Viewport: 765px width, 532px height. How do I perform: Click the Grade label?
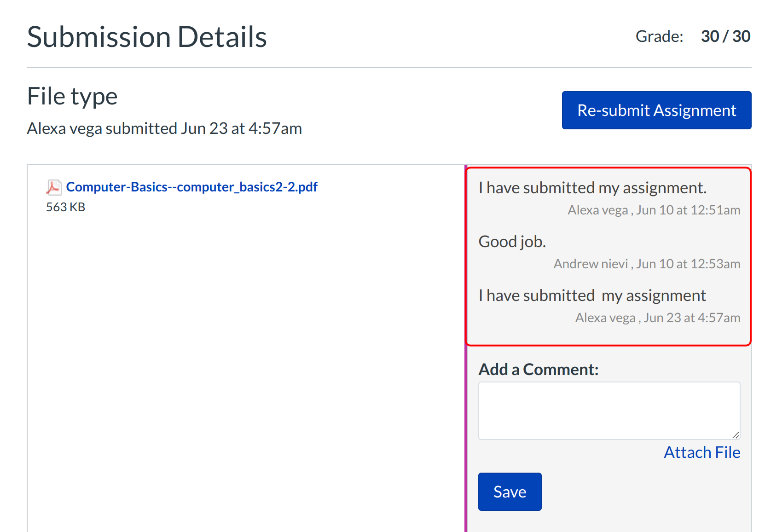pos(659,36)
